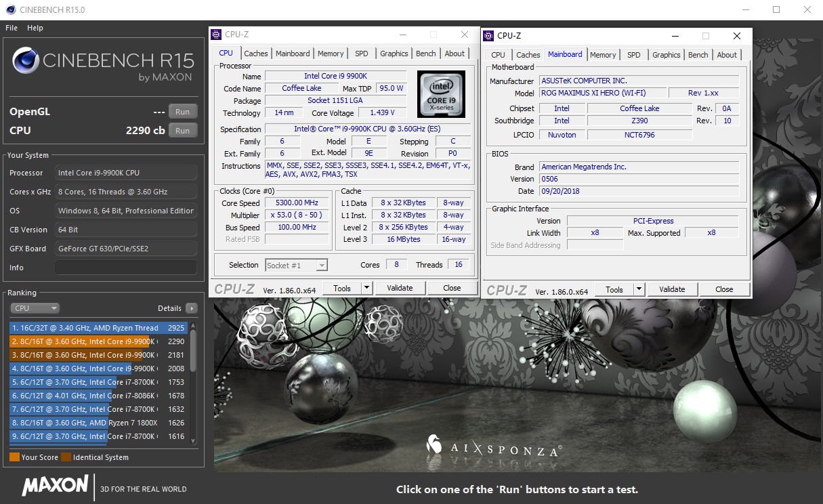Click the ranking Details arrow button
The height and width of the screenshot is (504, 823).
[192, 308]
